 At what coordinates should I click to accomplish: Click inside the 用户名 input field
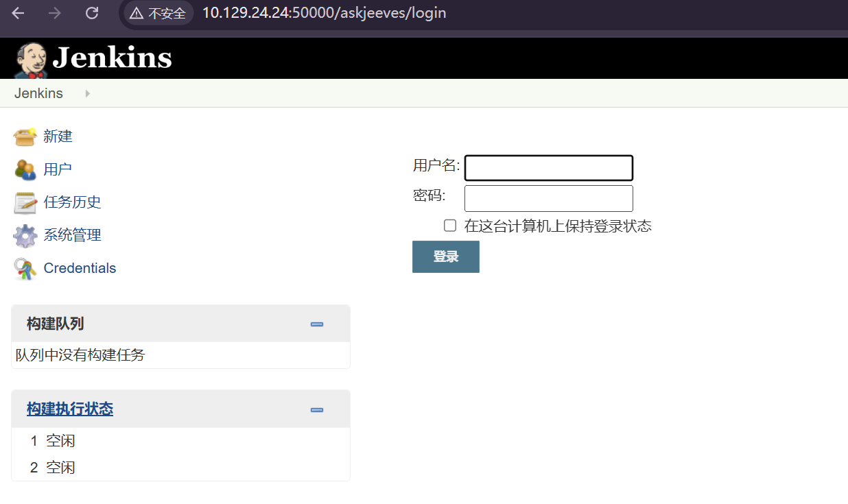click(x=548, y=167)
